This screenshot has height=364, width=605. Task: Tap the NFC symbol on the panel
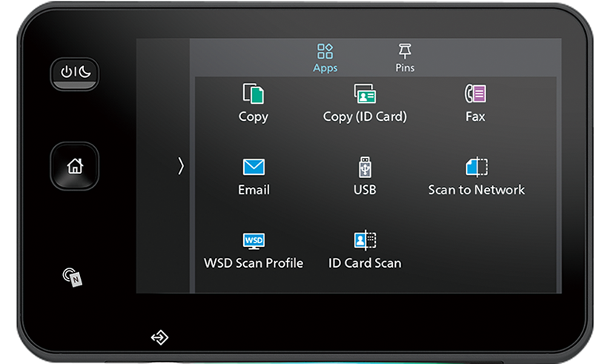[73, 277]
